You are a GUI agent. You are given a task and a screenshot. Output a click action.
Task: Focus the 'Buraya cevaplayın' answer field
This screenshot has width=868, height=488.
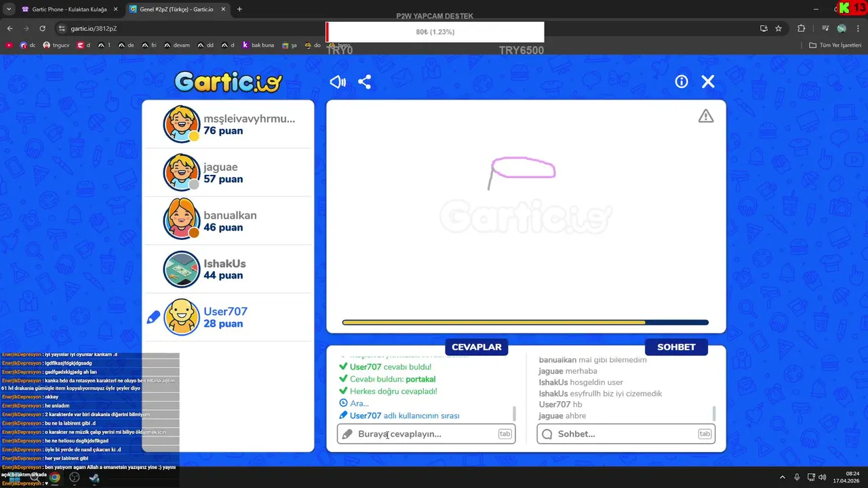[426, 434]
